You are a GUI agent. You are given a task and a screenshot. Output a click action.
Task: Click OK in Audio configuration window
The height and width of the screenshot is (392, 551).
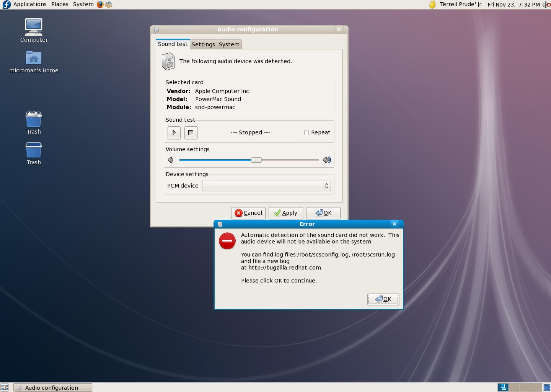(323, 213)
